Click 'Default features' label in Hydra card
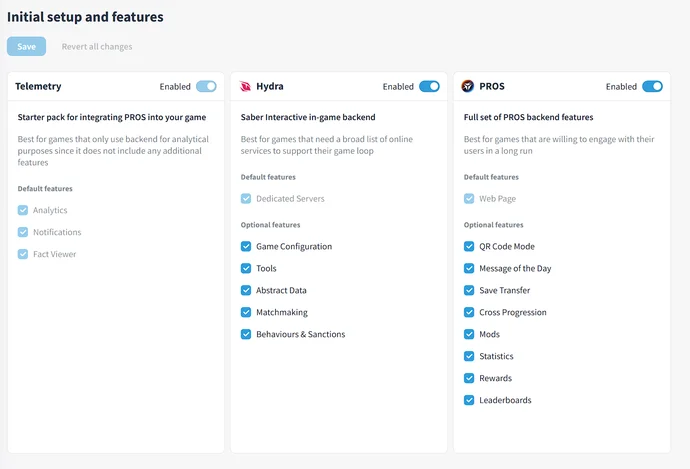 pos(268,177)
